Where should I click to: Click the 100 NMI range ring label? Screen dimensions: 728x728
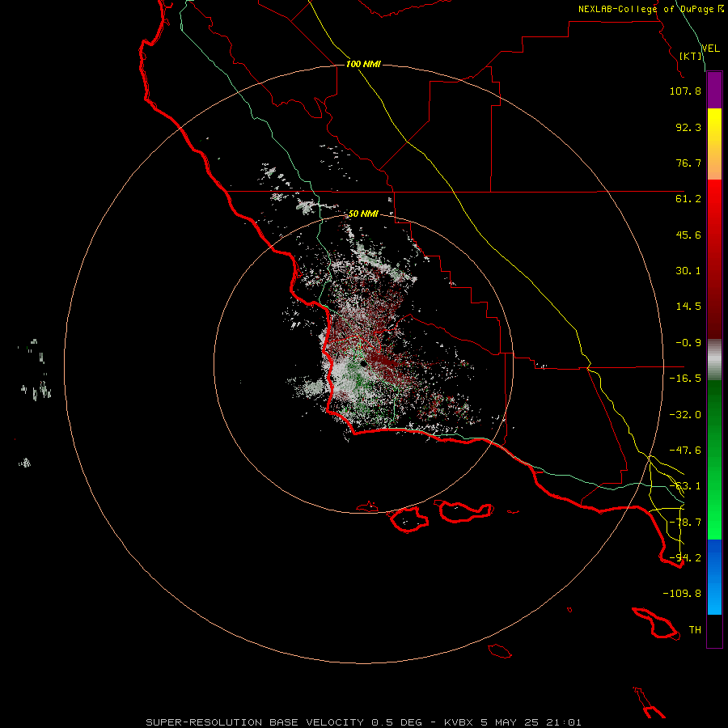point(363,64)
